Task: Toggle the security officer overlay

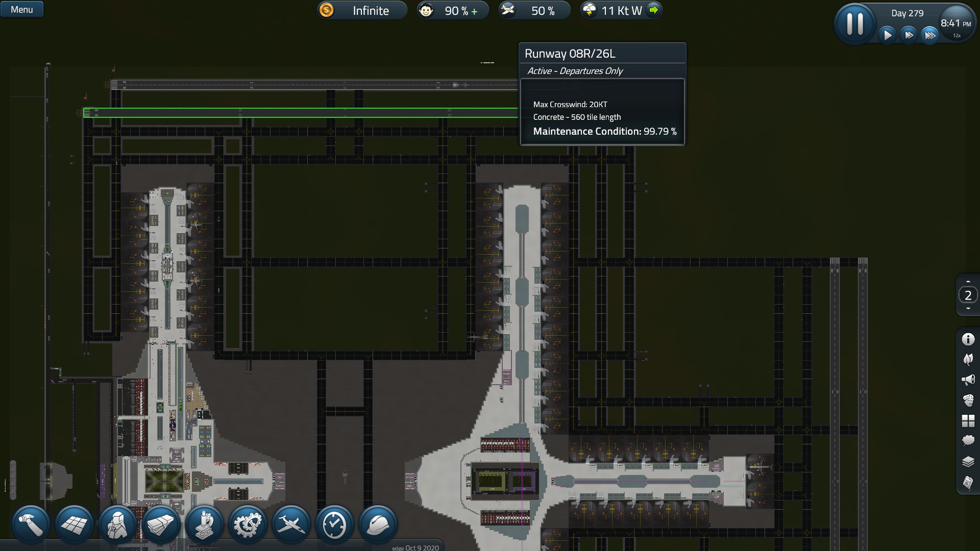Action: pos(968,400)
